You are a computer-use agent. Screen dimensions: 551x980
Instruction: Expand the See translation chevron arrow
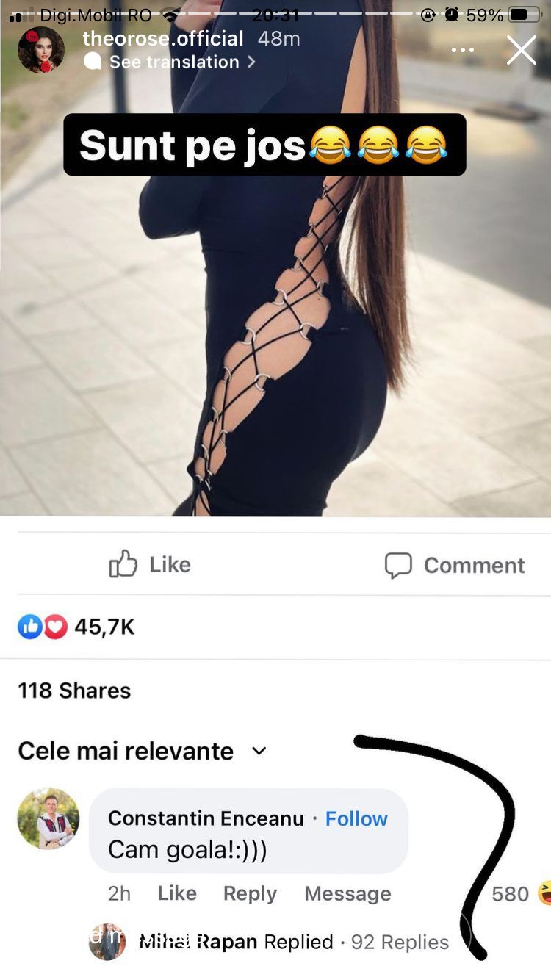251,62
